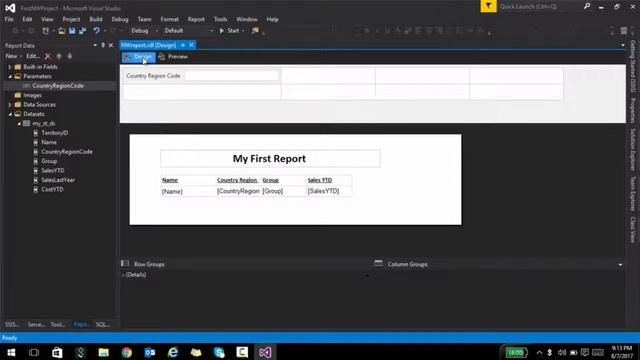Click the Start debugging button
Screen dimensions: 640x360
229,31
